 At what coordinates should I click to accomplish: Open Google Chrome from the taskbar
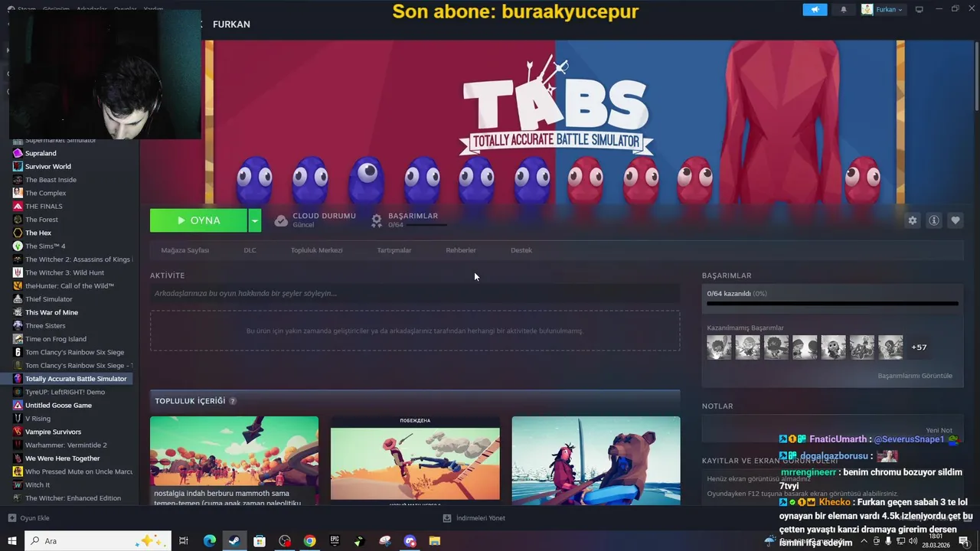pyautogui.click(x=309, y=541)
